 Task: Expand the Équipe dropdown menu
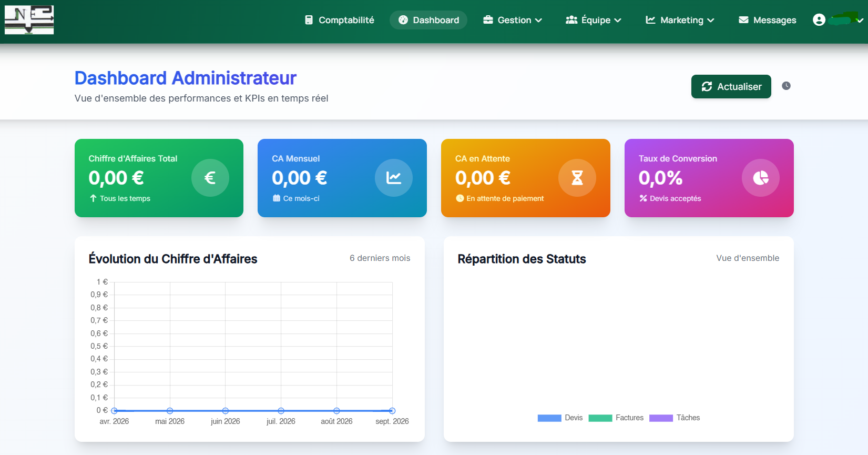coord(594,20)
